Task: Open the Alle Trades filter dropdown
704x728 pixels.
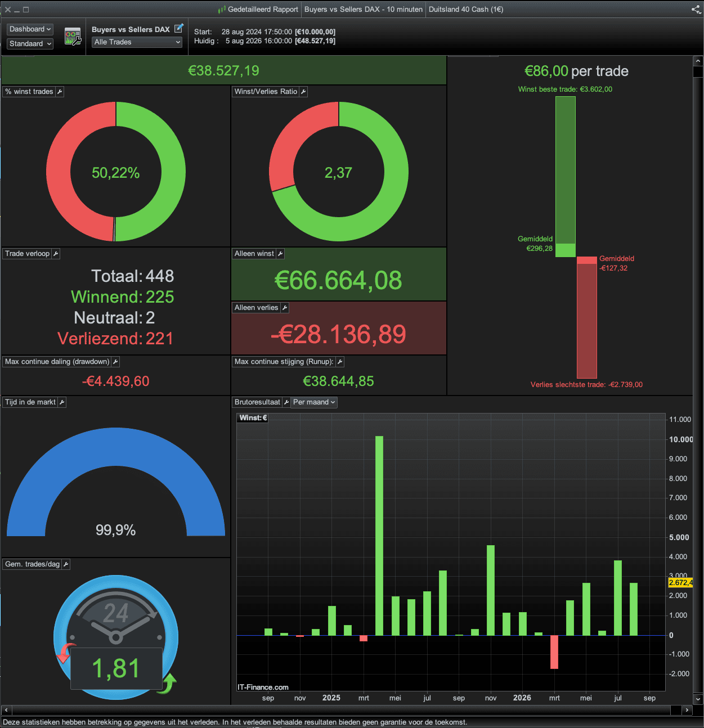Action: (137, 42)
